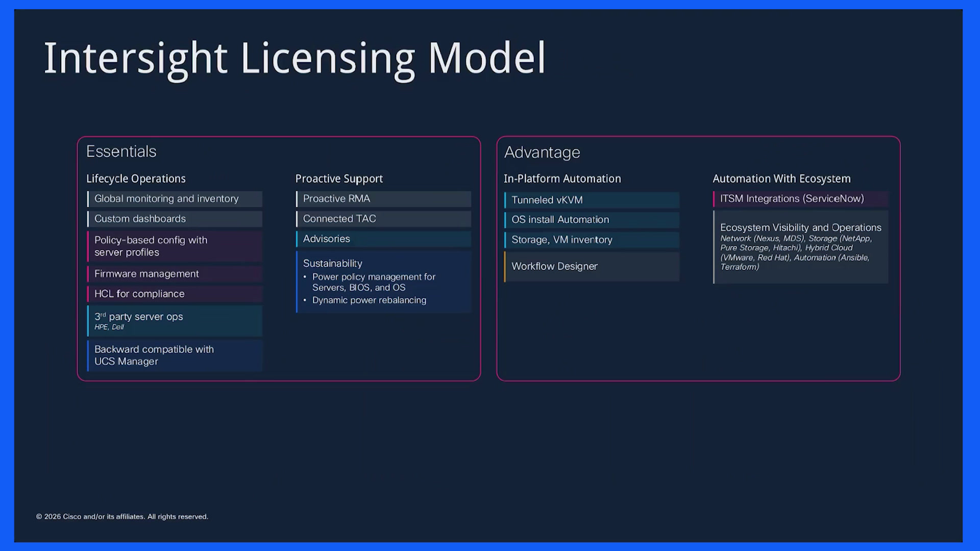The width and height of the screenshot is (980, 551).
Task: Click the 'Network (Nexus, MDS)' italic description
Action: click(795, 253)
